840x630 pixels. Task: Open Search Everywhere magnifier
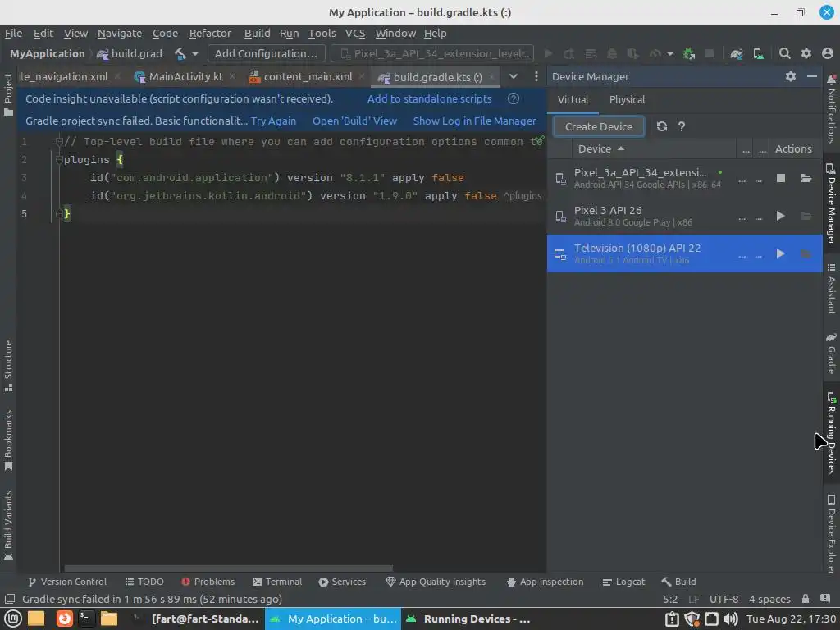(x=785, y=53)
